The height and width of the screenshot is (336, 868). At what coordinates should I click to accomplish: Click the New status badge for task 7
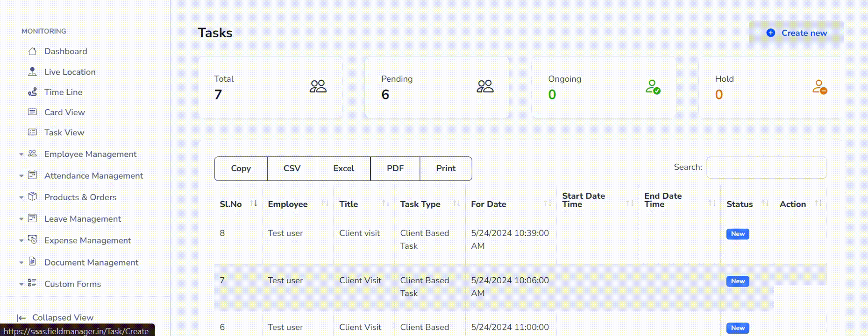[738, 281]
